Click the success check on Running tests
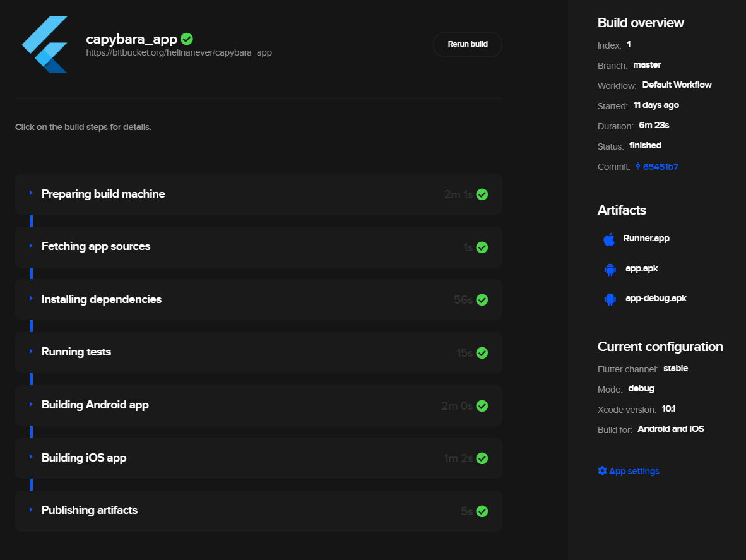 click(482, 352)
